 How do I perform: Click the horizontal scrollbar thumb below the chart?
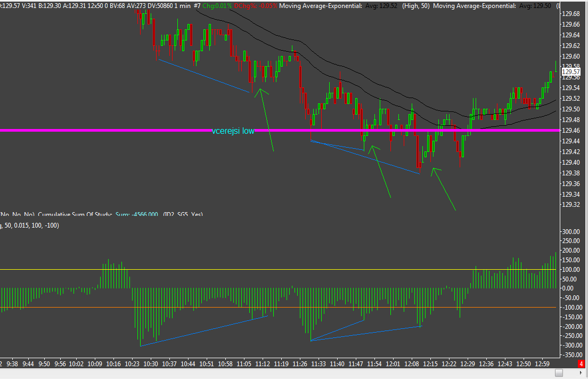point(559,373)
